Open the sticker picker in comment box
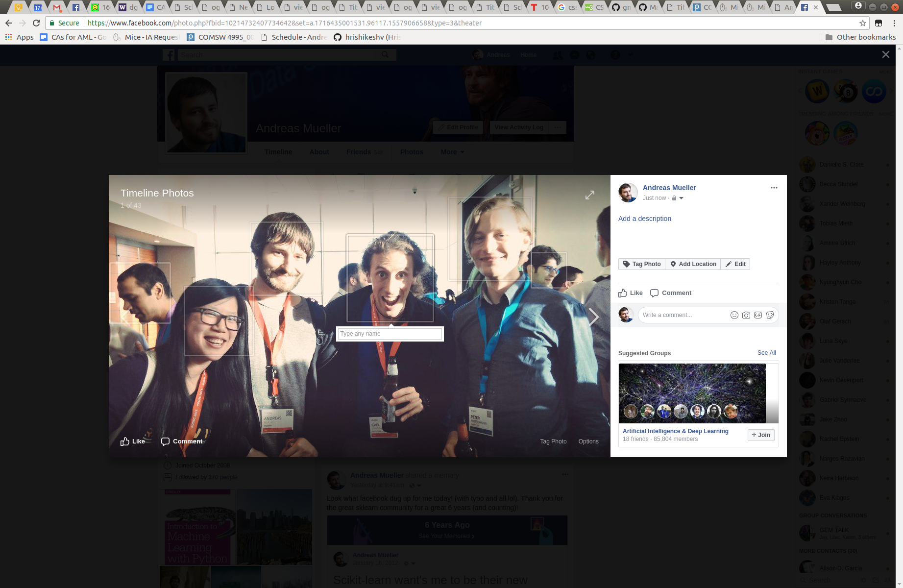Image resolution: width=903 pixels, height=588 pixels. [x=770, y=315]
